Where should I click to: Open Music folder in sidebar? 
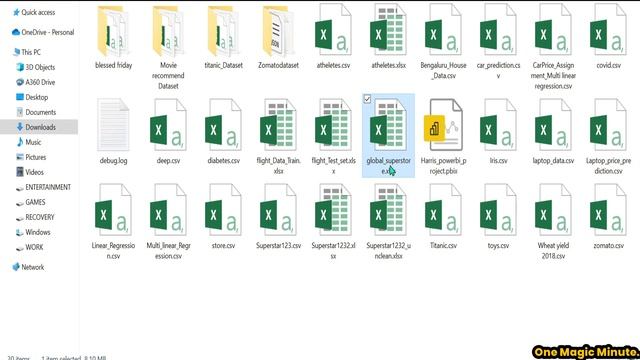click(x=29, y=142)
